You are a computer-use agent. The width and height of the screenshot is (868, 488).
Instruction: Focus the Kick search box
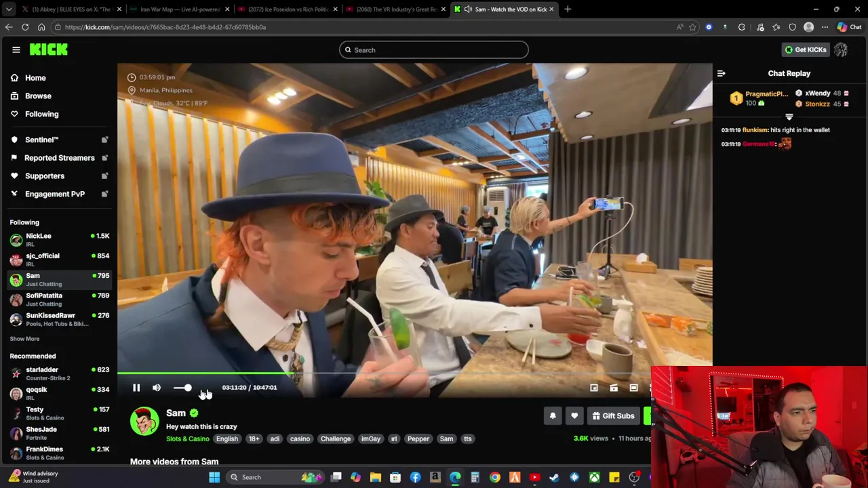tap(434, 49)
